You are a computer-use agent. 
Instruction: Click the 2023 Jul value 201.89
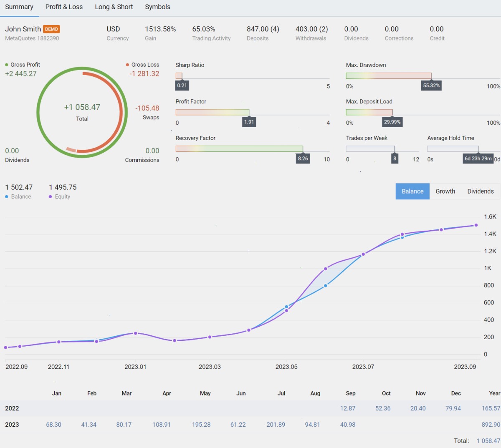click(276, 425)
